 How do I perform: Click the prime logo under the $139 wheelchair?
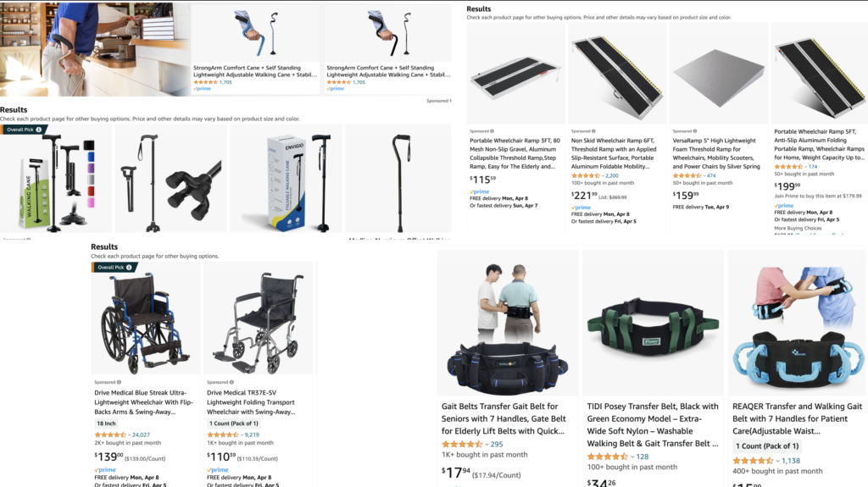click(105, 470)
